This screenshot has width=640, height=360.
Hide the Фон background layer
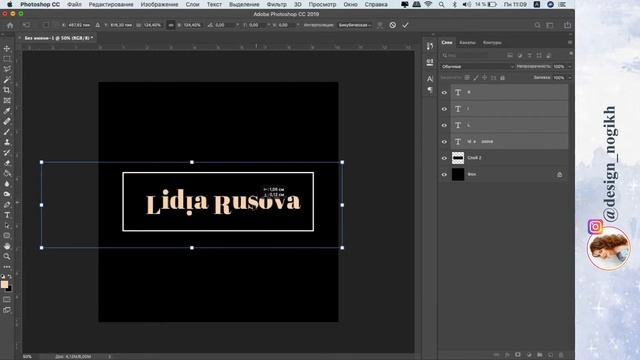pos(444,174)
